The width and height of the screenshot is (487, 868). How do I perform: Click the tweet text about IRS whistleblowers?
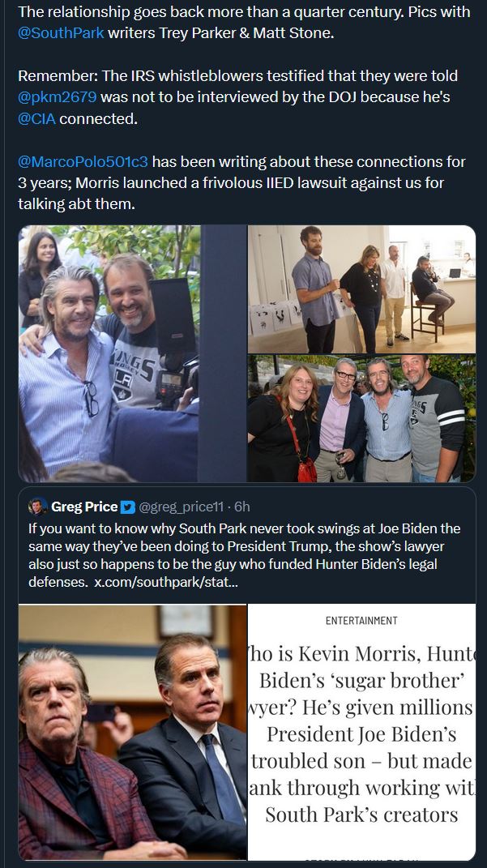coord(238,97)
